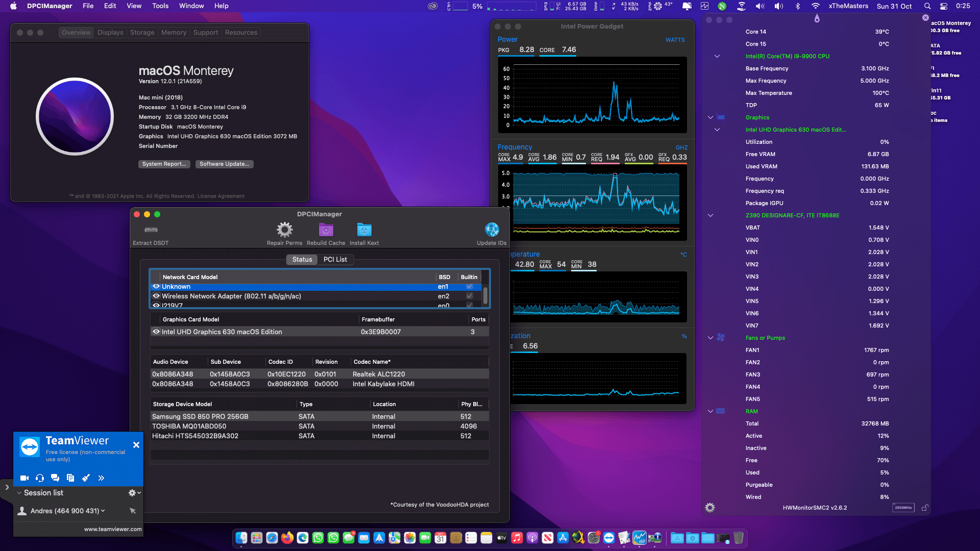Click Bluetooth icon in menu bar
Image resolution: width=980 pixels, height=551 pixels.
point(798,6)
